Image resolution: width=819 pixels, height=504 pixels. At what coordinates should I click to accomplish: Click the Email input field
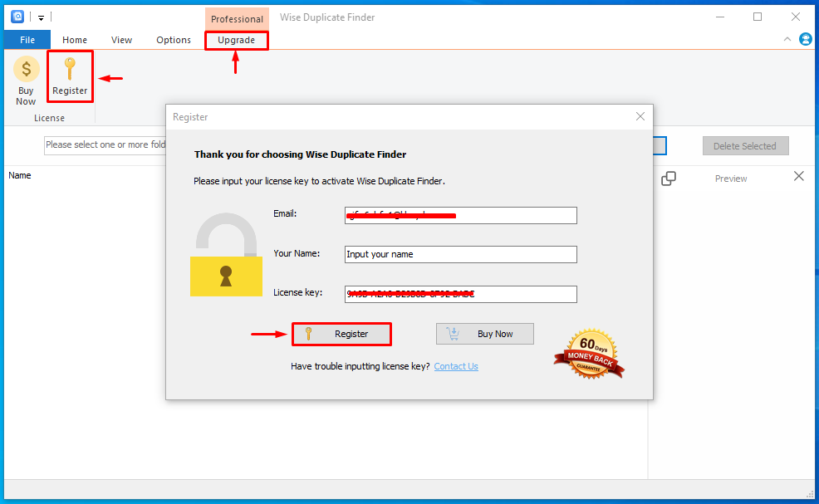[461, 215]
